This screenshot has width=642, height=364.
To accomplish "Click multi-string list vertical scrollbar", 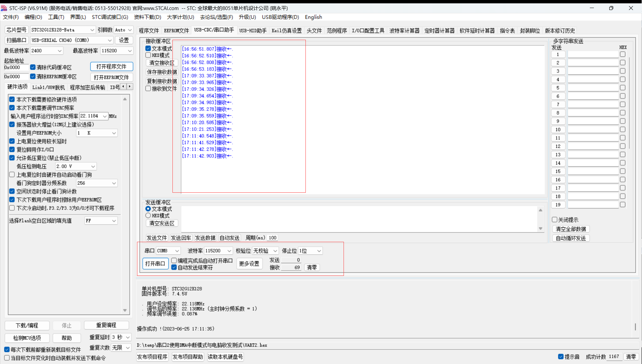I will [630, 104].
